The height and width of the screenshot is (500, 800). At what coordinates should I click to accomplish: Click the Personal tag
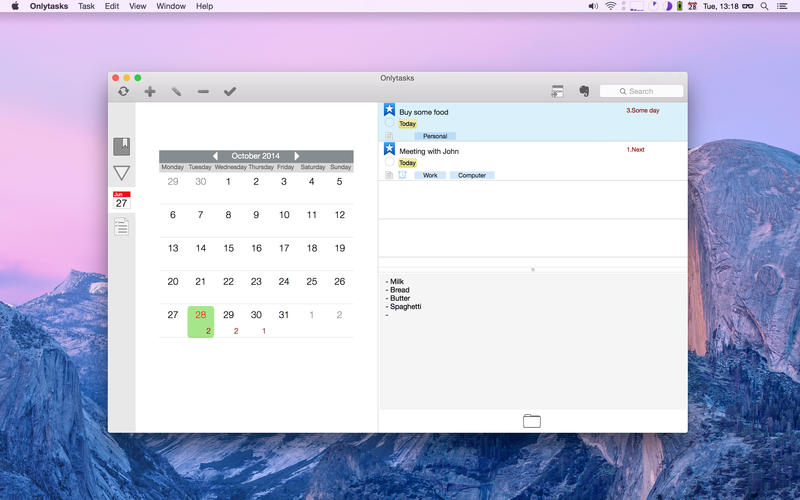tap(435, 136)
